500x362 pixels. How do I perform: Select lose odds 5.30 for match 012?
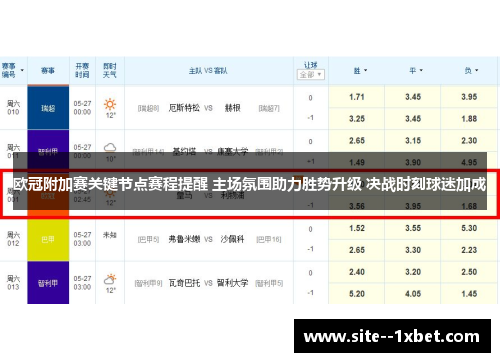pyautogui.click(x=469, y=228)
